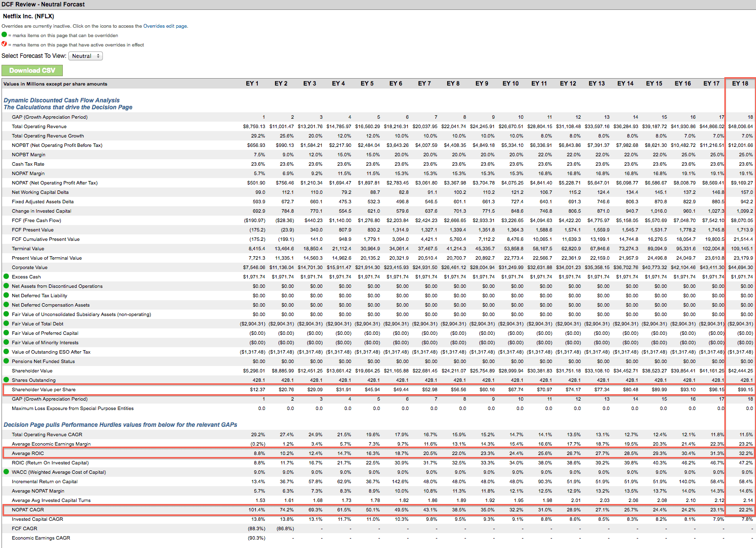
Task: Open override icon beside Shares Outstanding
Action: [6, 380]
